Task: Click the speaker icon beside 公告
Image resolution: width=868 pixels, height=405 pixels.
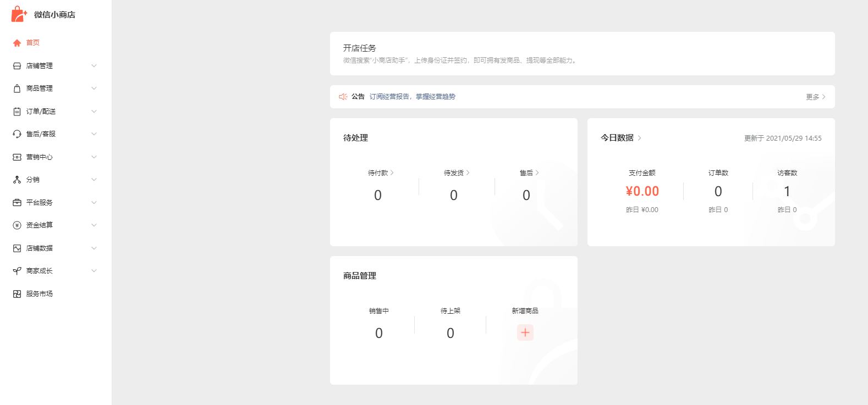Action: coord(343,97)
